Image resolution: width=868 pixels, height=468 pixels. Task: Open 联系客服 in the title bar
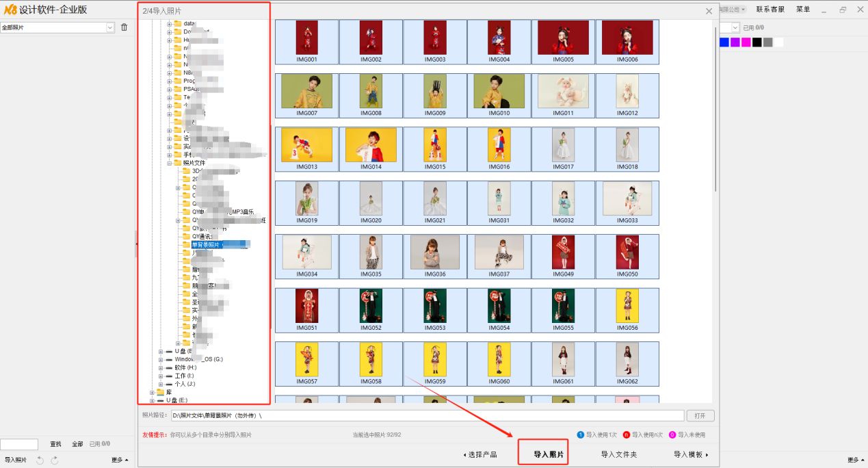pyautogui.click(x=770, y=10)
